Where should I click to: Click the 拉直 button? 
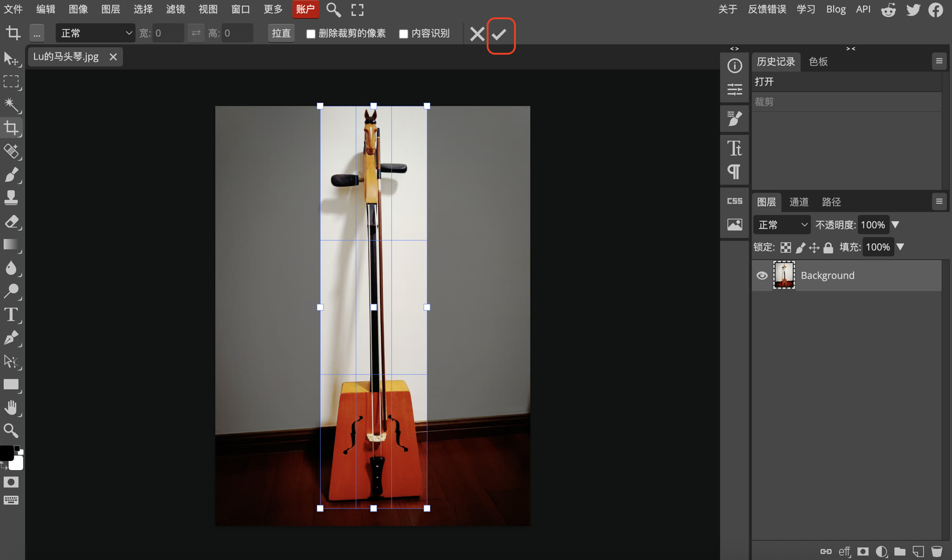pos(281,33)
